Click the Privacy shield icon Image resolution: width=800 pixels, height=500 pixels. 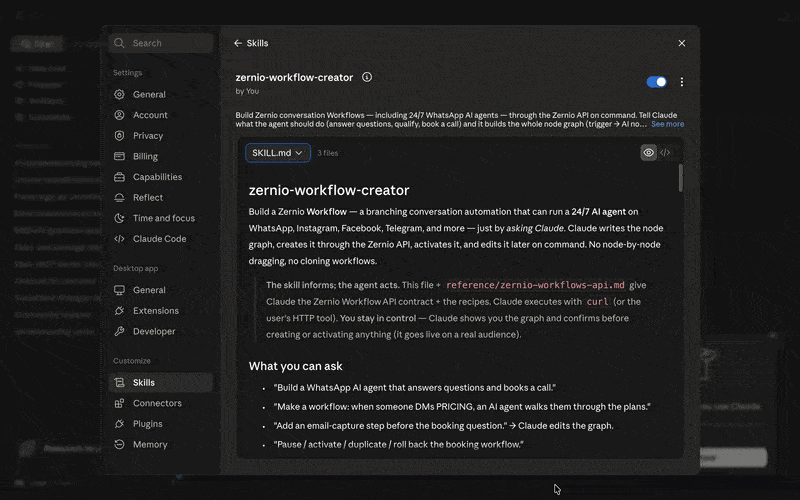pos(119,136)
